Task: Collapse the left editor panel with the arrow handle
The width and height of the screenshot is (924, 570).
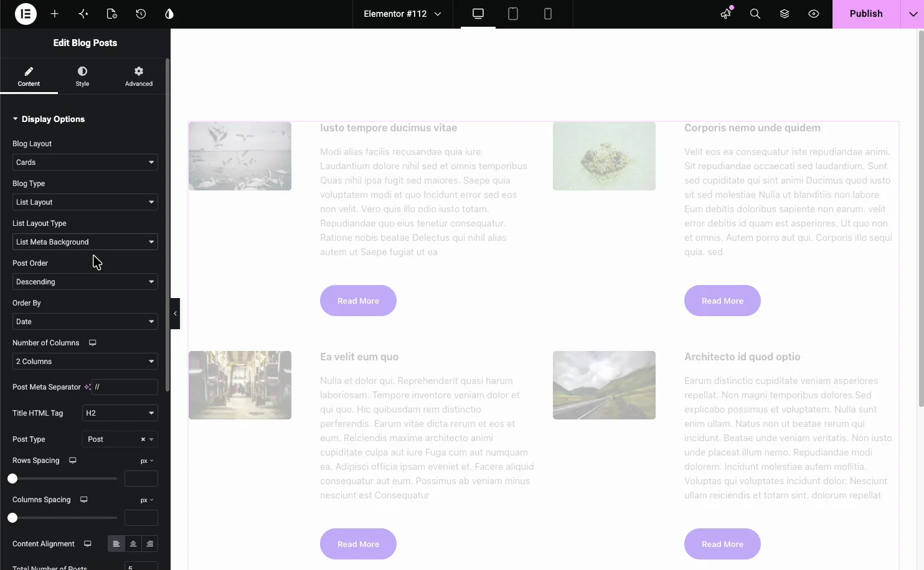Action: 175,314
